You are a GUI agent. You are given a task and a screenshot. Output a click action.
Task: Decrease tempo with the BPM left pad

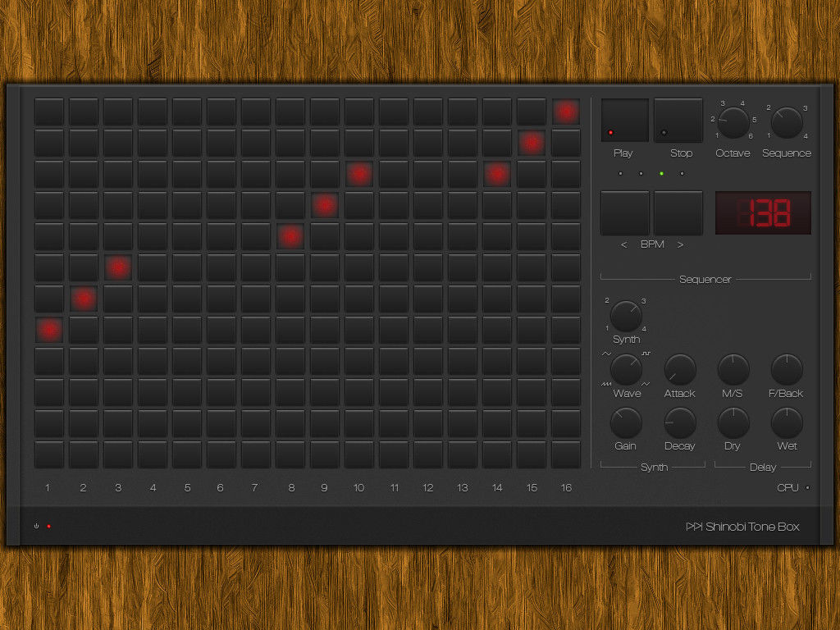[624, 212]
